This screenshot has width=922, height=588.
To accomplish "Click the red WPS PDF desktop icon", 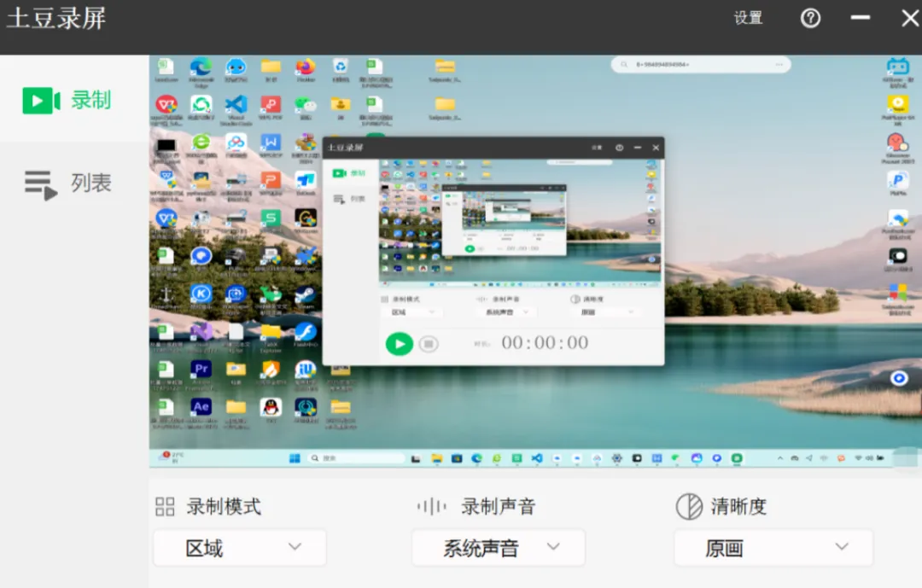I will tap(271, 105).
